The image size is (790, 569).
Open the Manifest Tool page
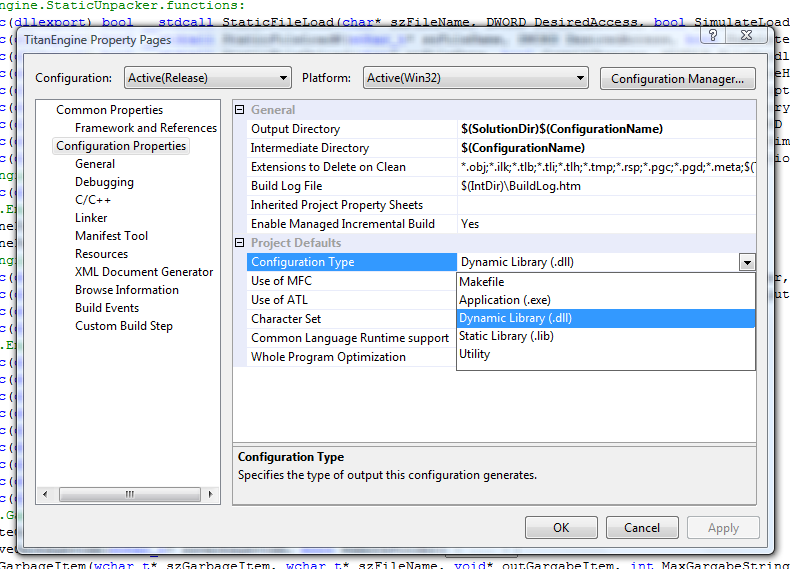(111, 236)
